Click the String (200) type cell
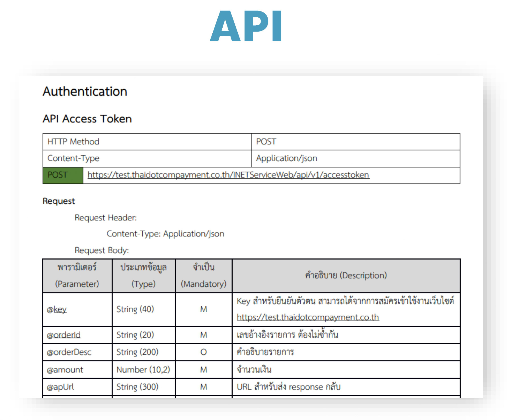The width and height of the screenshot is (507, 420). [x=144, y=352]
